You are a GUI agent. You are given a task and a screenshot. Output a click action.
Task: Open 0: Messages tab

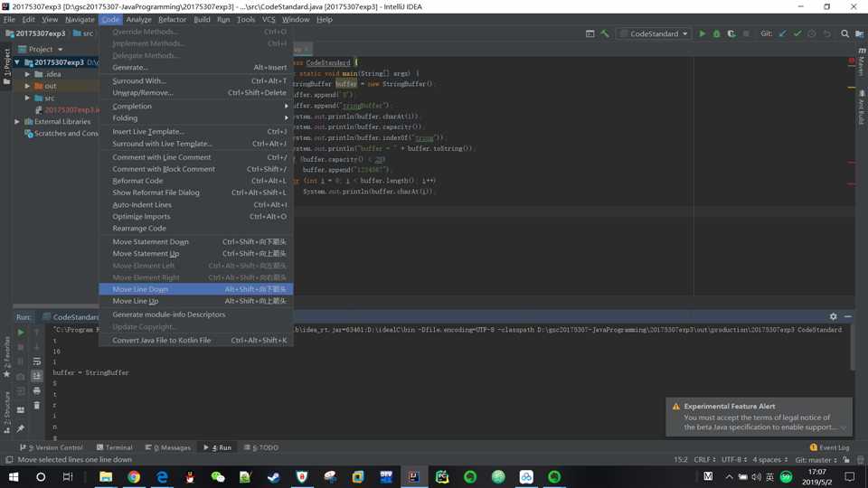[x=168, y=447]
